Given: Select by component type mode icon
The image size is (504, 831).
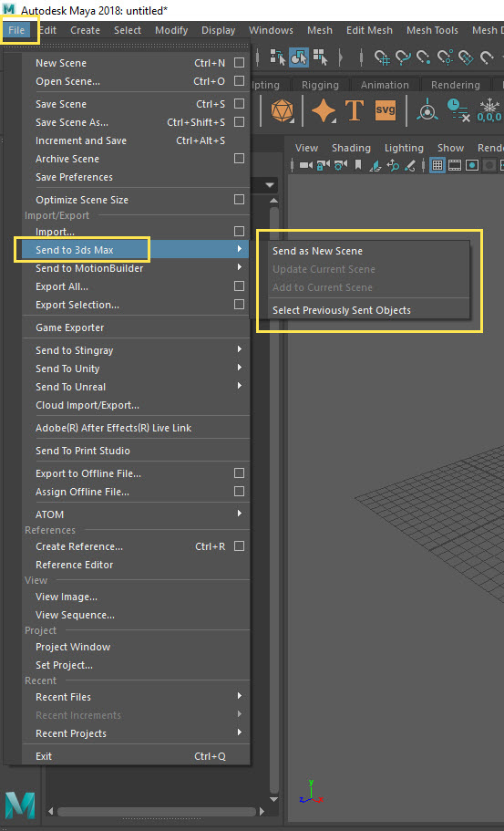Looking at the screenshot, I should coord(320,57).
